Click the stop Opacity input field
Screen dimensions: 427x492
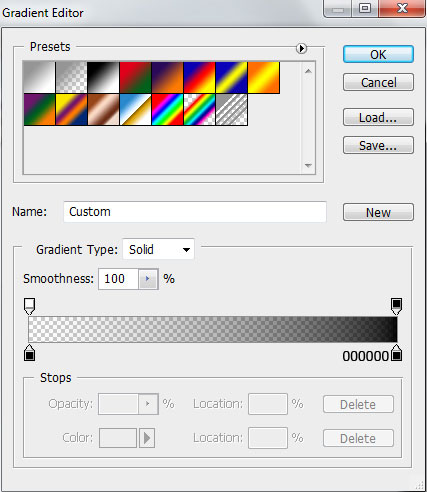click(x=118, y=404)
